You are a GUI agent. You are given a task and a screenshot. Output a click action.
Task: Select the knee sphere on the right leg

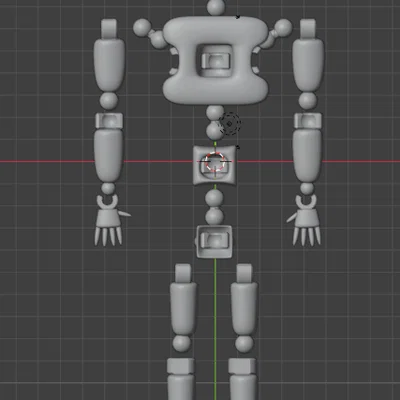pyautogui.click(x=244, y=343)
